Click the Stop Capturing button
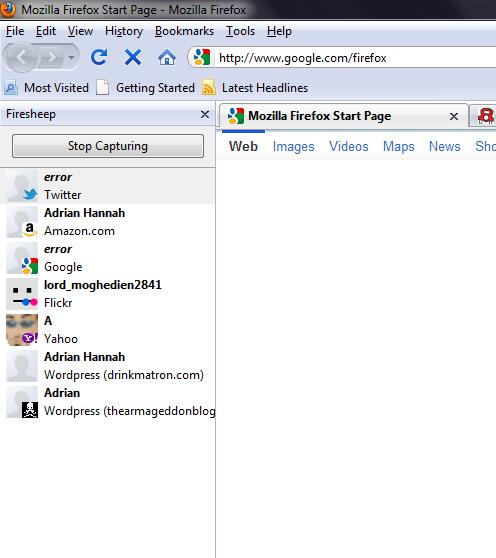This screenshot has width=496, height=558. click(x=108, y=146)
